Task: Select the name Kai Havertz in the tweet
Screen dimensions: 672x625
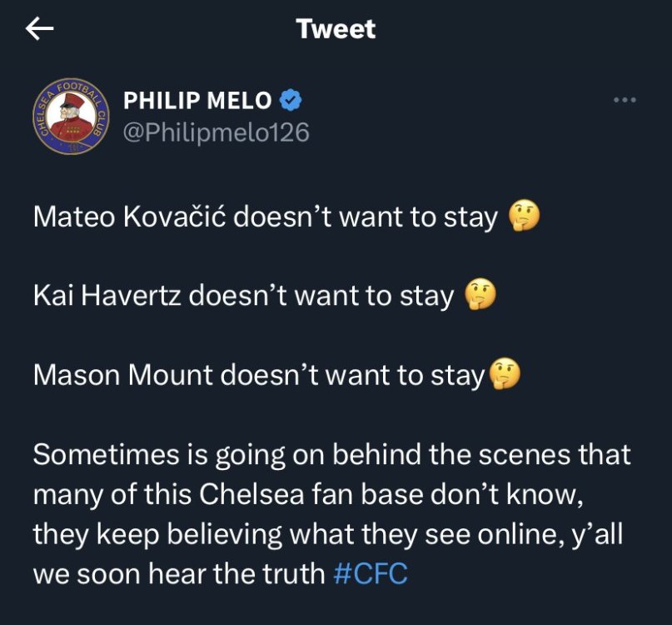Action: click(107, 296)
